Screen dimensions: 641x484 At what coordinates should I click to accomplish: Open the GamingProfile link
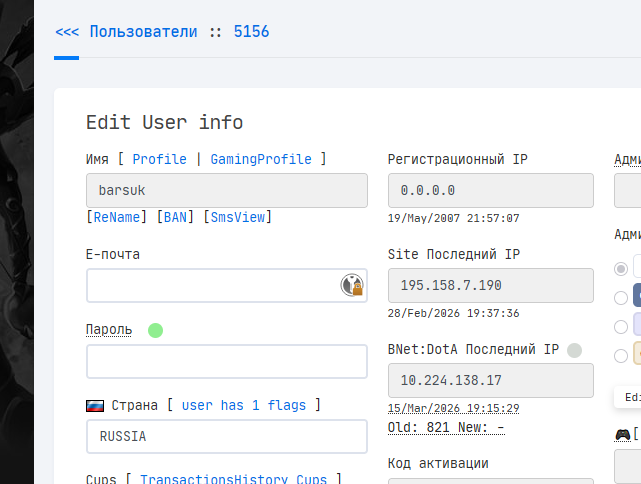pos(260,159)
